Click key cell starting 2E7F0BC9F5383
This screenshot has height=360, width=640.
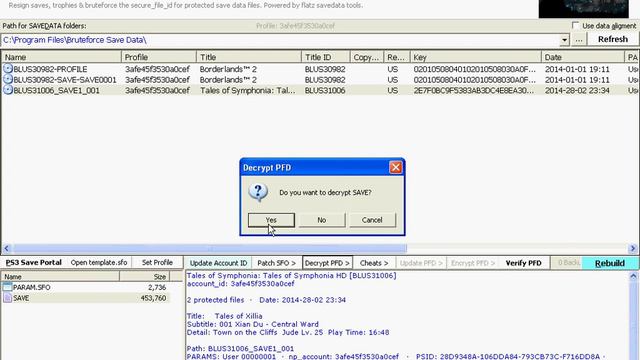474,90
